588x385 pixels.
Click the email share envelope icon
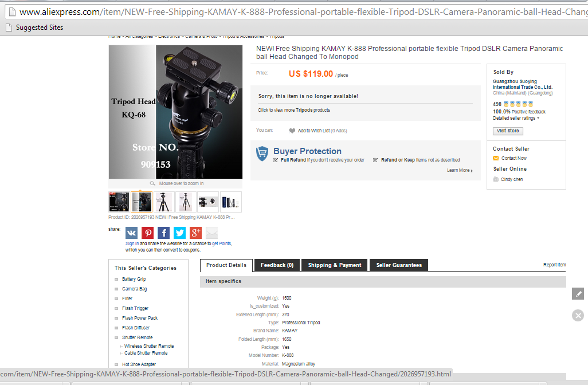click(212, 233)
